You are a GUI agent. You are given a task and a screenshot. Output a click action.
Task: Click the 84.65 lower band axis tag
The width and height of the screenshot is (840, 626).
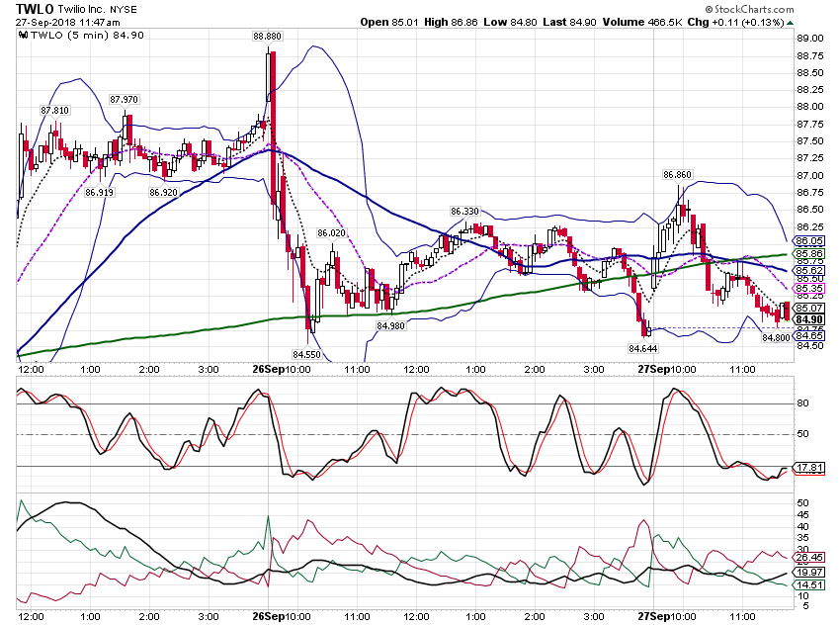click(809, 336)
